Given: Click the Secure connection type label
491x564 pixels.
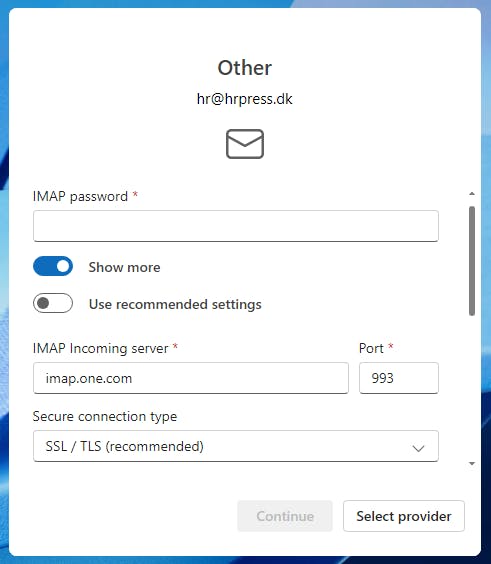Looking at the screenshot, I should (x=105, y=417).
